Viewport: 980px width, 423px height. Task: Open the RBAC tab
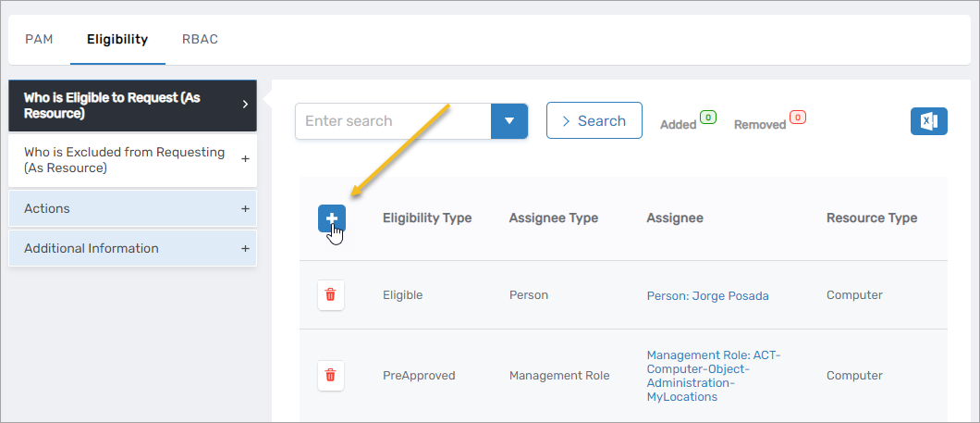[200, 40]
